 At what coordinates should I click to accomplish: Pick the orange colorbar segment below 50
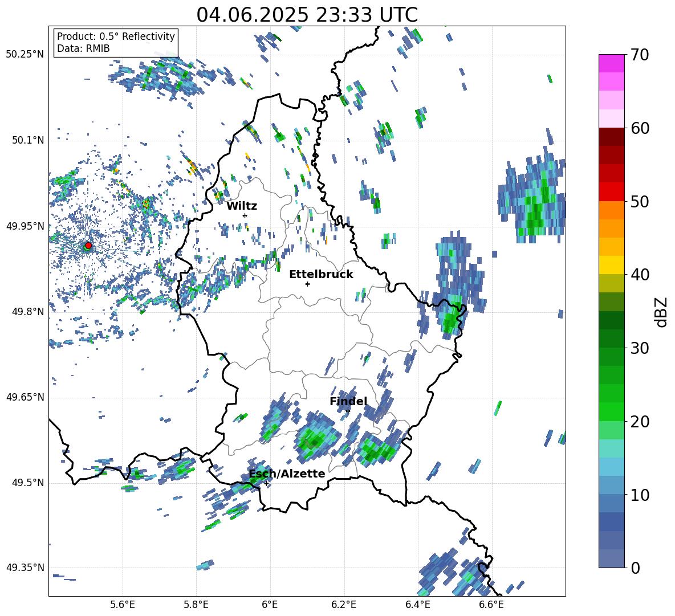tap(611, 210)
